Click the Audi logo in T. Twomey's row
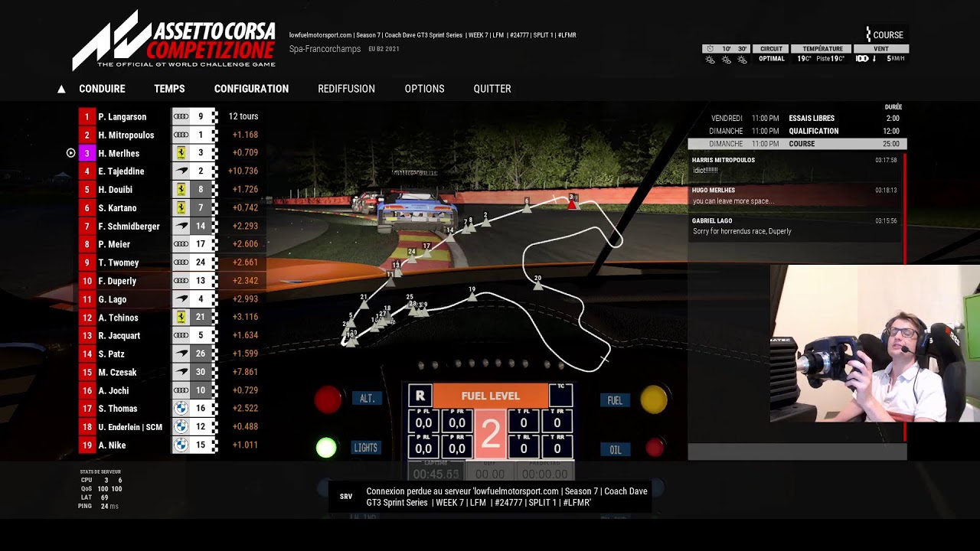Screen dimensions: 980x551 [x=181, y=262]
